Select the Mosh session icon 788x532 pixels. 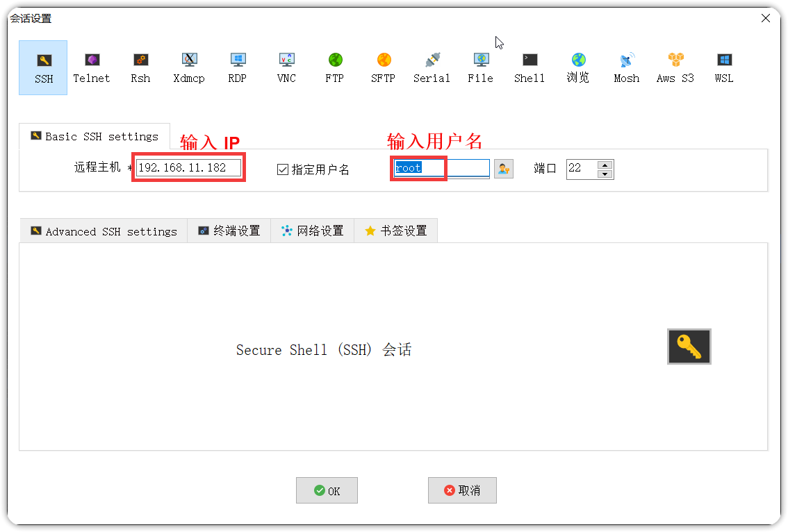[x=626, y=68]
